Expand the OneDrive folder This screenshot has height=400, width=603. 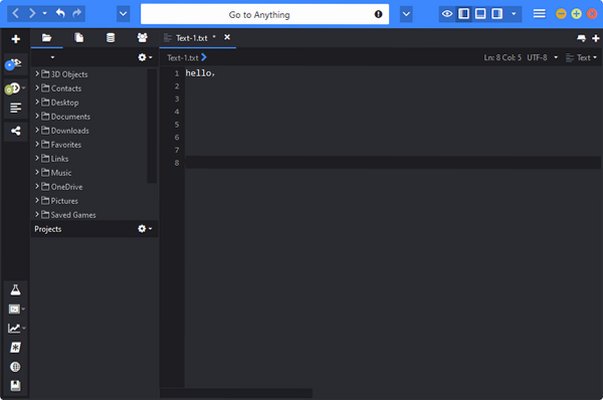click(37, 187)
